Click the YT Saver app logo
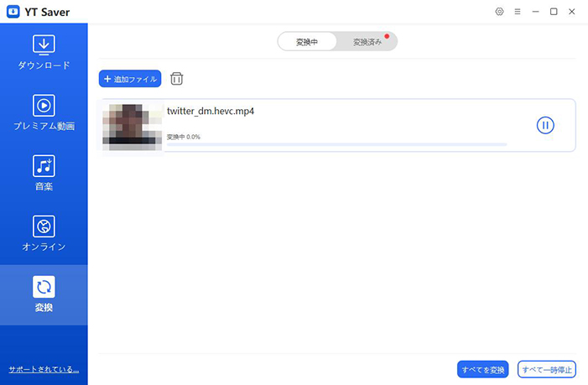 (13, 12)
